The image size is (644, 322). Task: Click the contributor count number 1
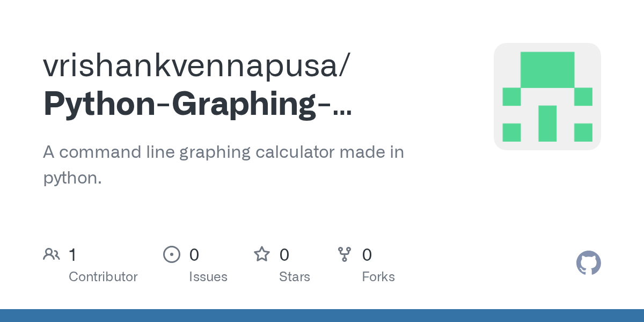(x=72, y=255)
